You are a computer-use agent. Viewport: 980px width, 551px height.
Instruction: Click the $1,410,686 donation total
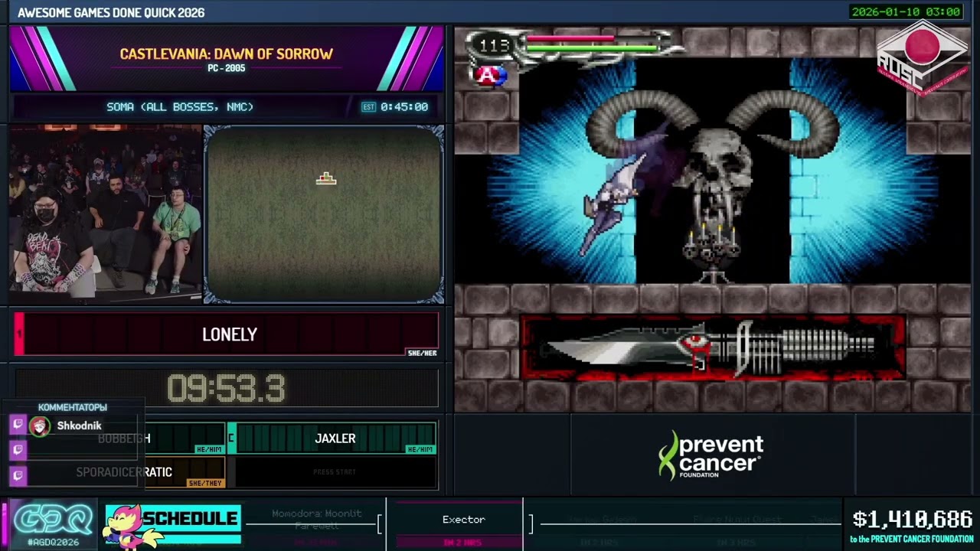(x=913, y=520)
